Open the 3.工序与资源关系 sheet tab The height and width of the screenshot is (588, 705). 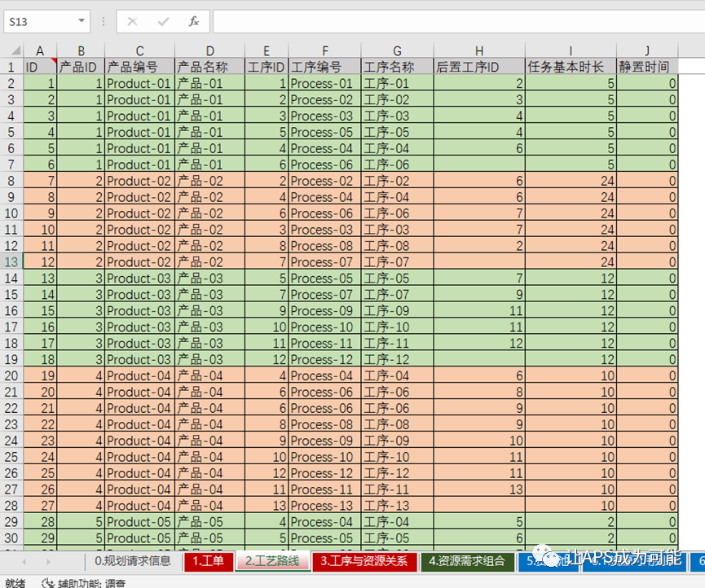click(364, 561)
